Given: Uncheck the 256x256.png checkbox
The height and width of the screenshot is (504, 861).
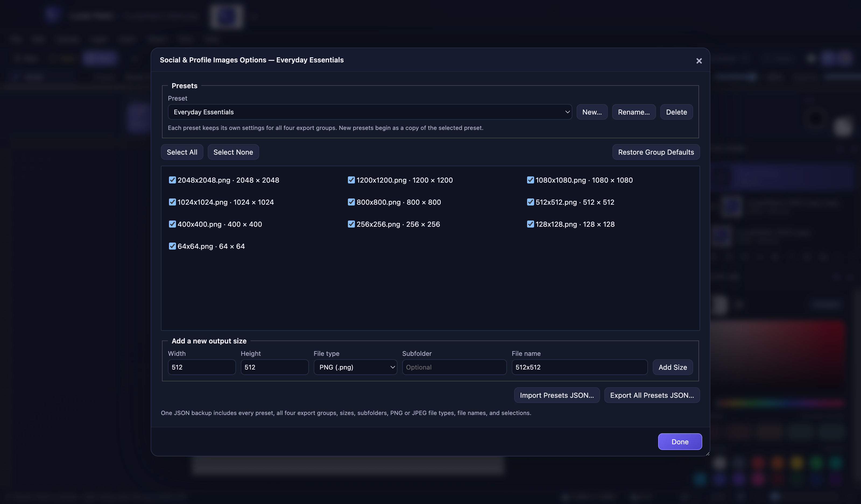Looking at the screenshot, I should tap(351, 224).
